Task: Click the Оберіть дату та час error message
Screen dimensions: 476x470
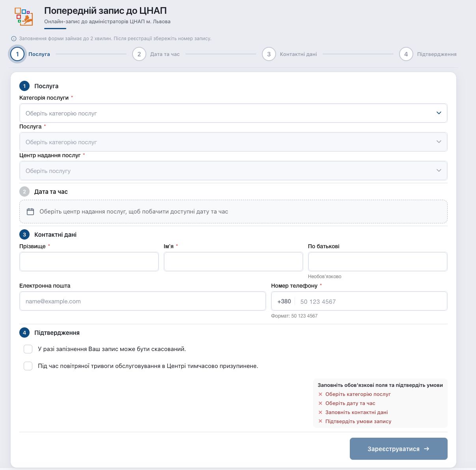Action: pyautogui.click(x=350, y=403)
